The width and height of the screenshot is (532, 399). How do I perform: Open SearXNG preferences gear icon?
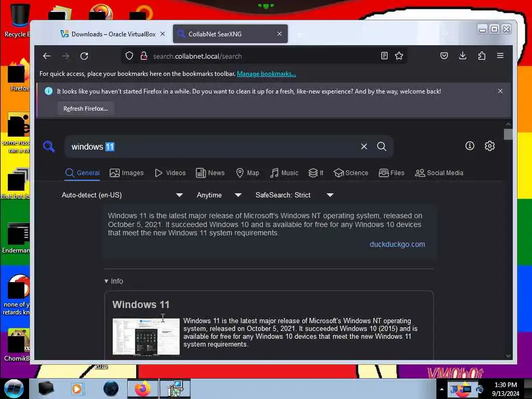489,146
